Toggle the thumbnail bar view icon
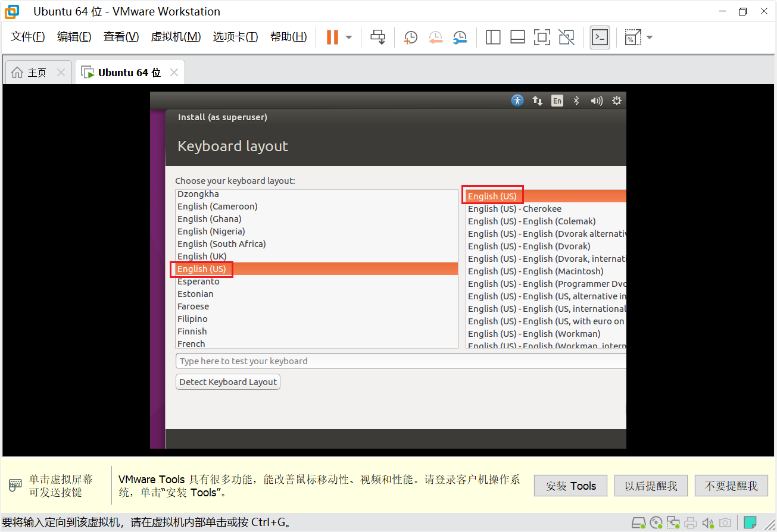Image resolution: width=777 pixels, height=532 pixels. coord(517,37)
